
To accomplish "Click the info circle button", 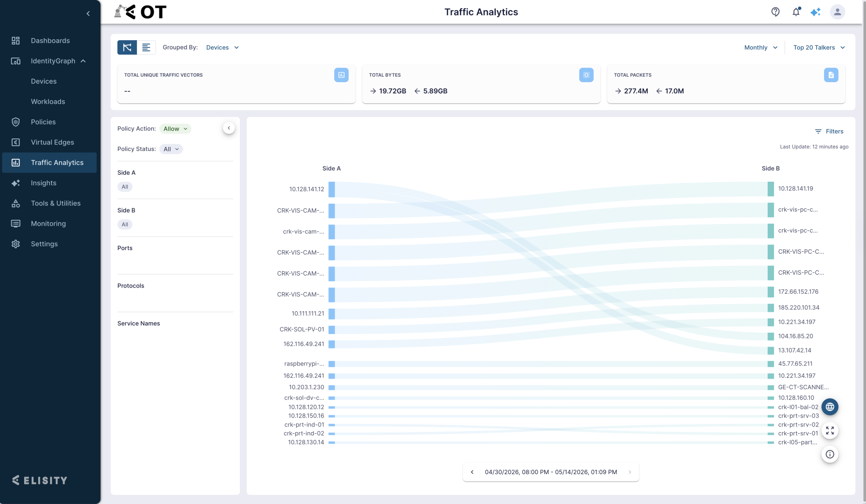I will tap(830, 454).
